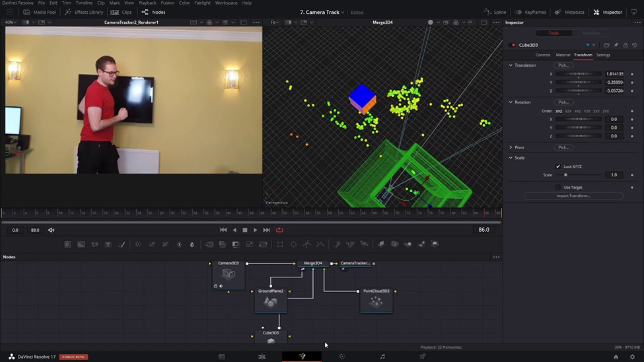The height and width of the screenshot is (362, 644).
Task: Add a Rectangle mask tool
Action: click(x=280, y=244)
